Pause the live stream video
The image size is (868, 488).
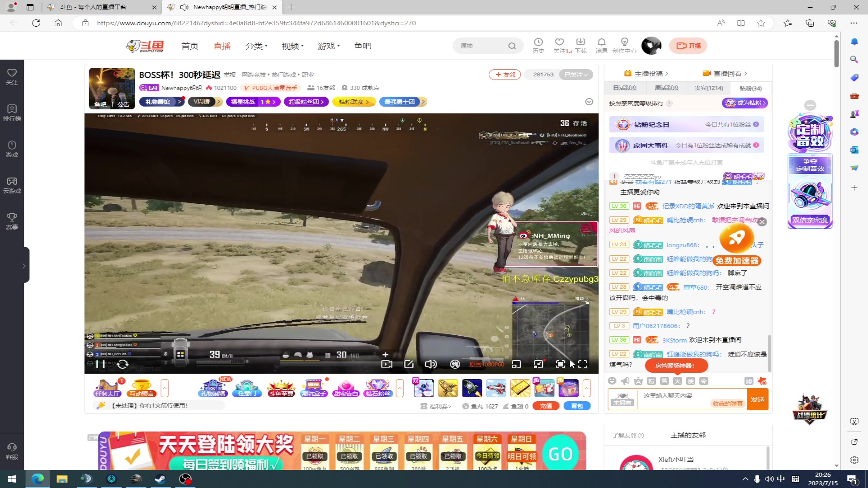pos(100,364)
